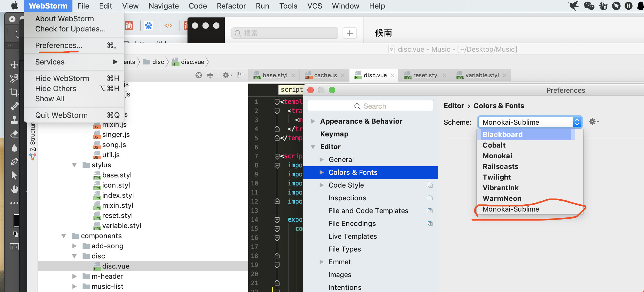The height and width of the screenshot is (292, 644).
Task: Click the orange code brackets bookmark icon
Action: tap(168, 26)
